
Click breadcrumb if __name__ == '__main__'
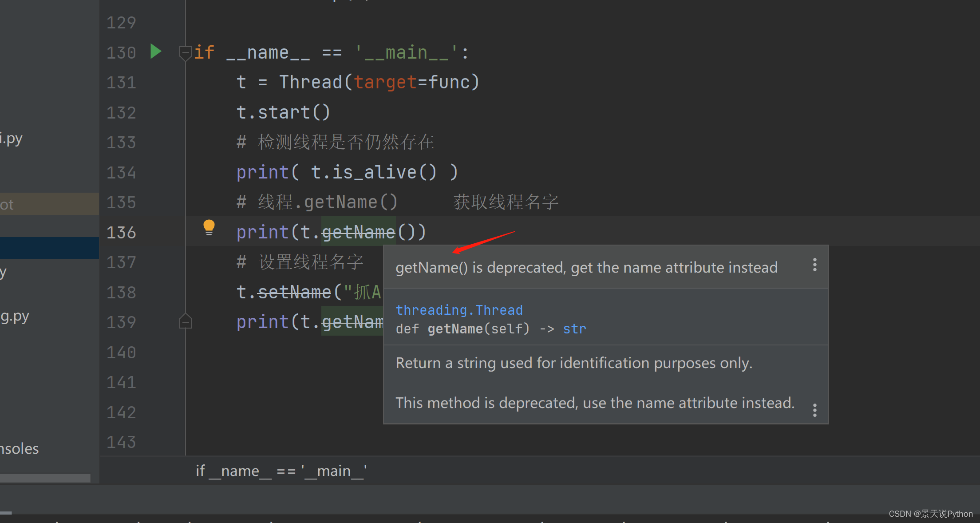pyautogui.click(x=281, y=471)
